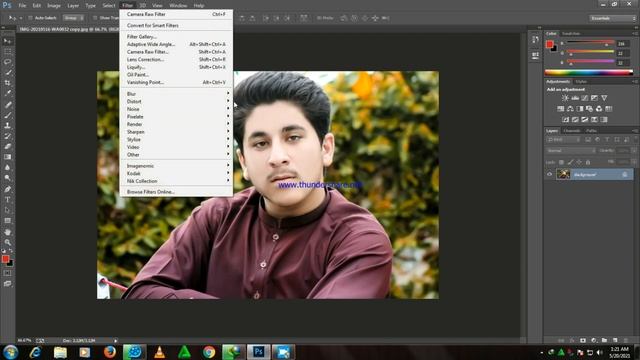The height and width of the screenshot is (360, 640).
Task: Select the Crop tool
Action: point(7,83)
